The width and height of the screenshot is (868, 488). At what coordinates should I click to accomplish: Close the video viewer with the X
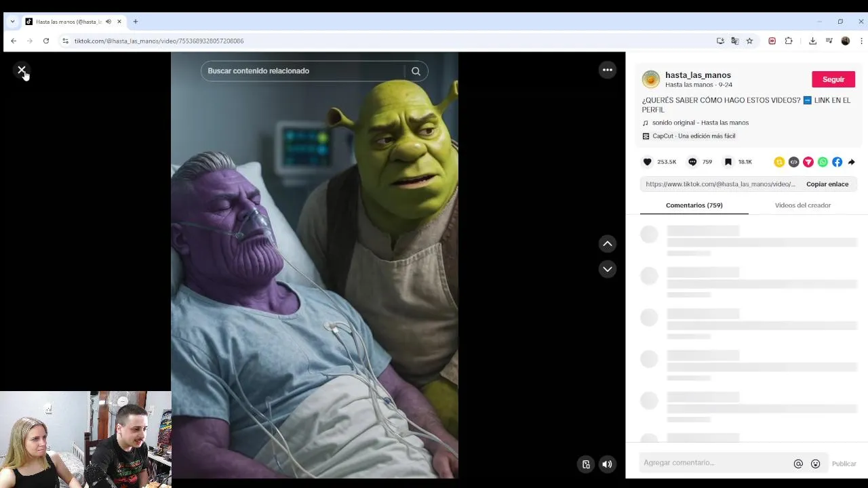[x=22, y=70]
